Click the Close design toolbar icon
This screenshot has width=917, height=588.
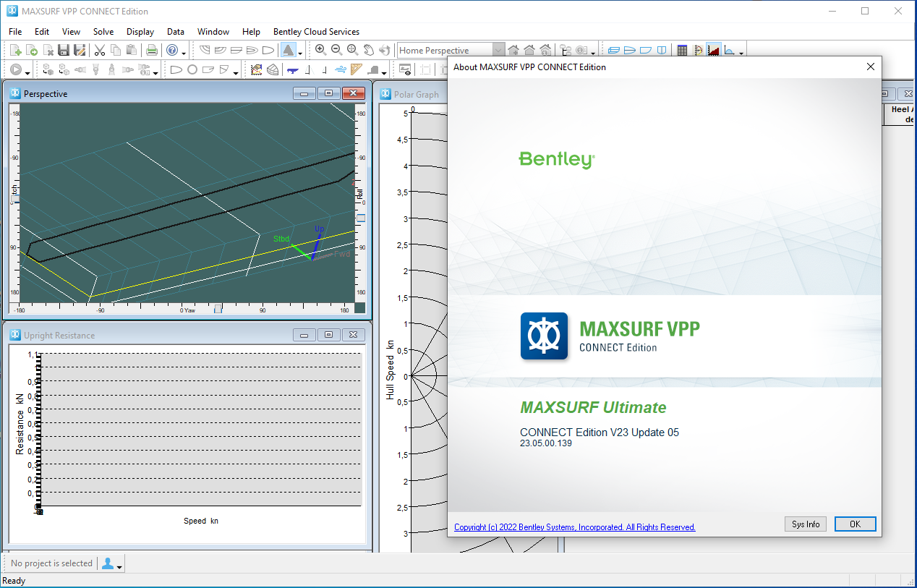[x=48, y=50]
